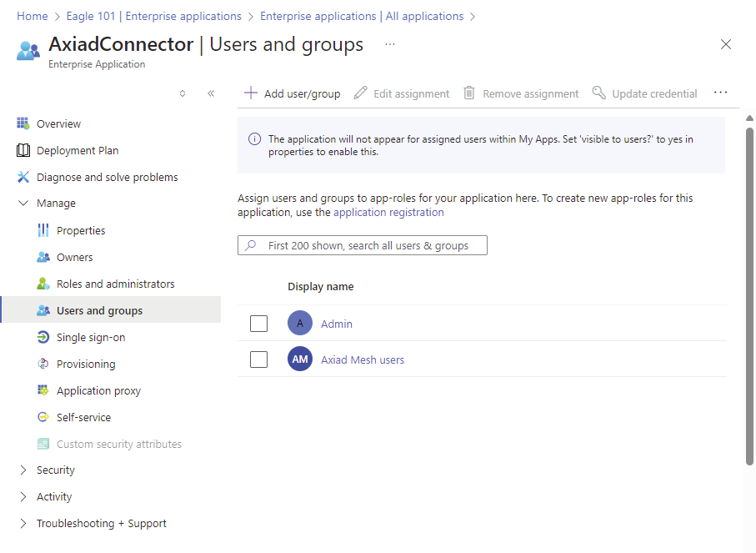This screenshot has height=553, width=756.
Task: Open the Axiad Mesh users link
Action: coord(363,359)
